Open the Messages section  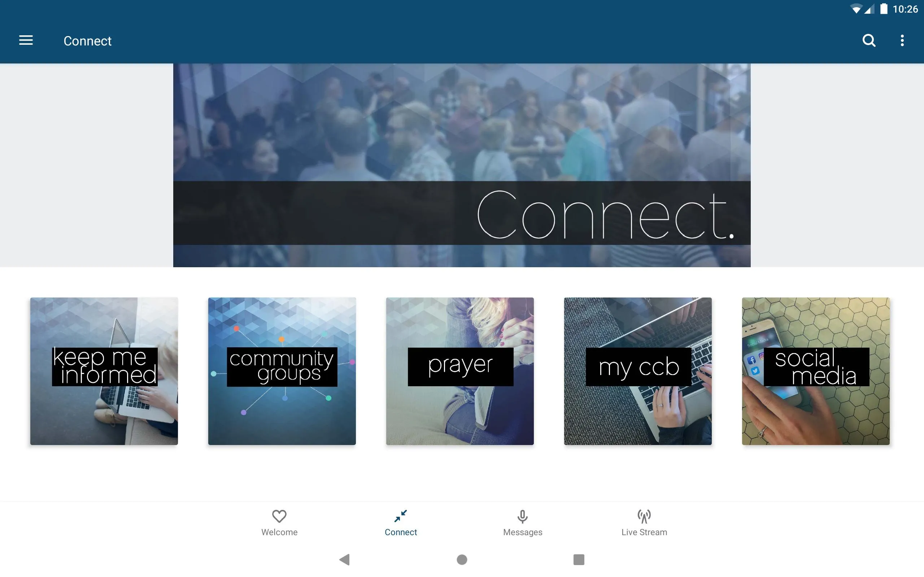[x=523, y=523]
